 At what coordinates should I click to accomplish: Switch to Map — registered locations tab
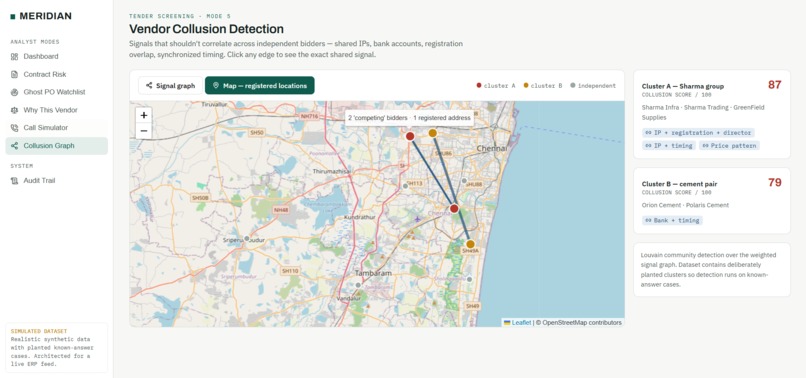tap(260, 85)
